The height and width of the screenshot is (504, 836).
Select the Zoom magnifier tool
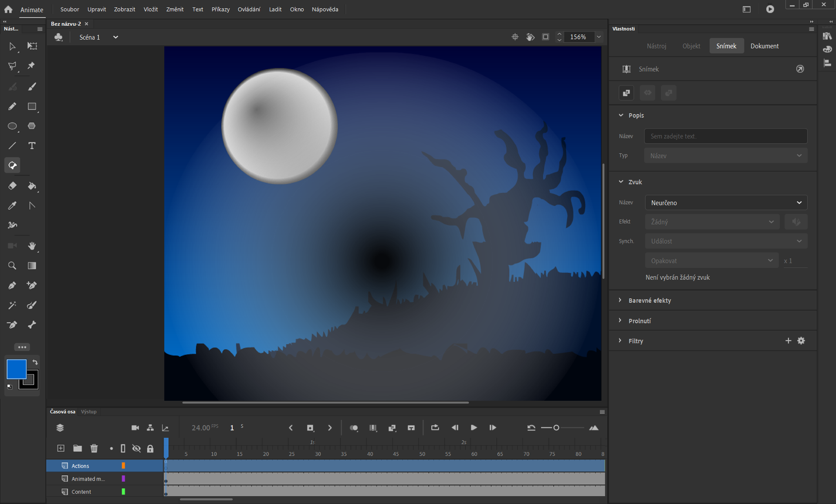click(x=12, y=266)
